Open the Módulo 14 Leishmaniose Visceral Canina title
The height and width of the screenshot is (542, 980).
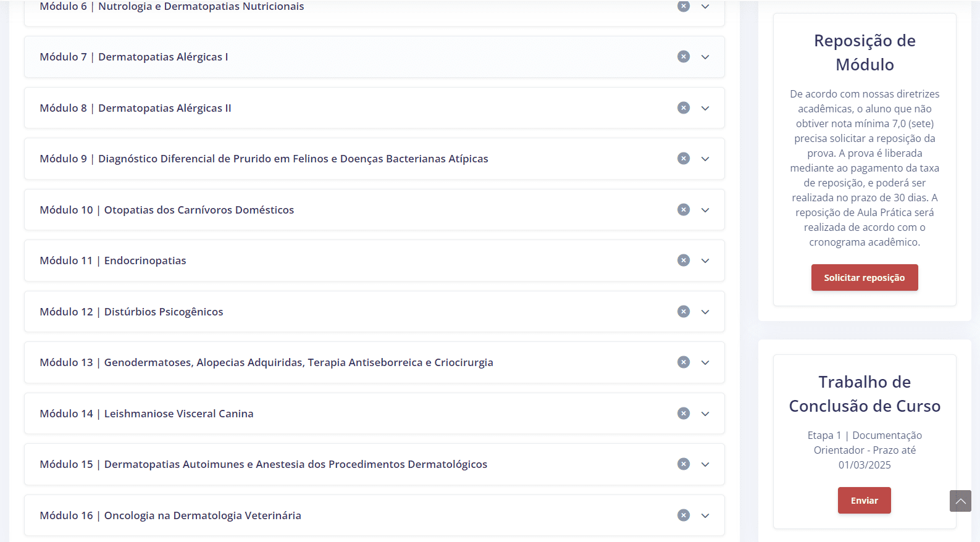pos(146,414)
